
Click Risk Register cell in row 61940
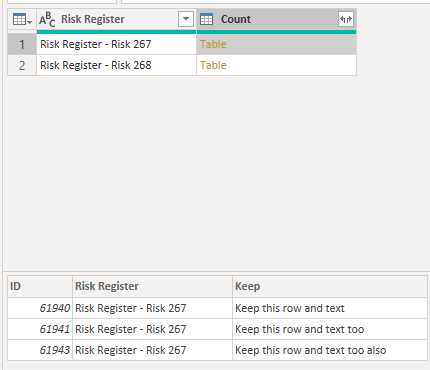[x=152, y=308]
